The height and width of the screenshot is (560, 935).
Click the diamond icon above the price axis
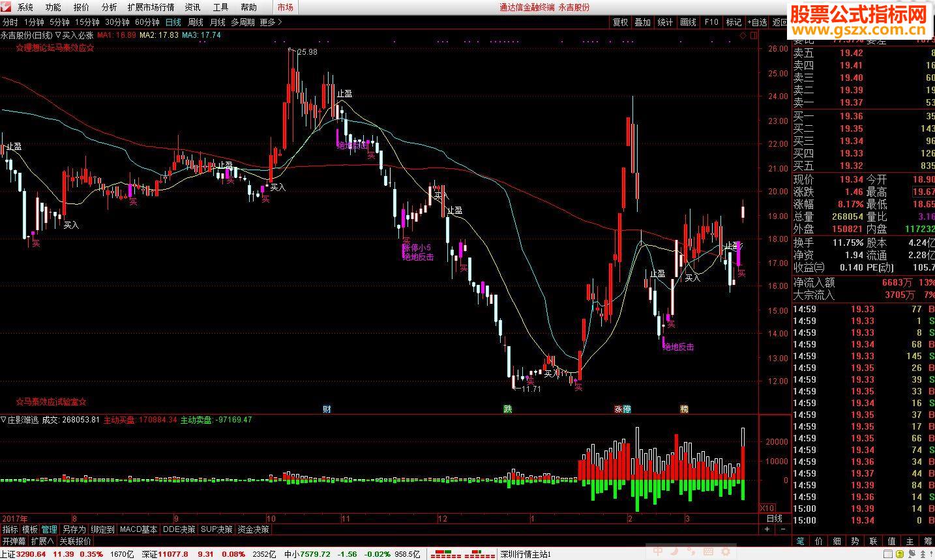coord(743,35)
